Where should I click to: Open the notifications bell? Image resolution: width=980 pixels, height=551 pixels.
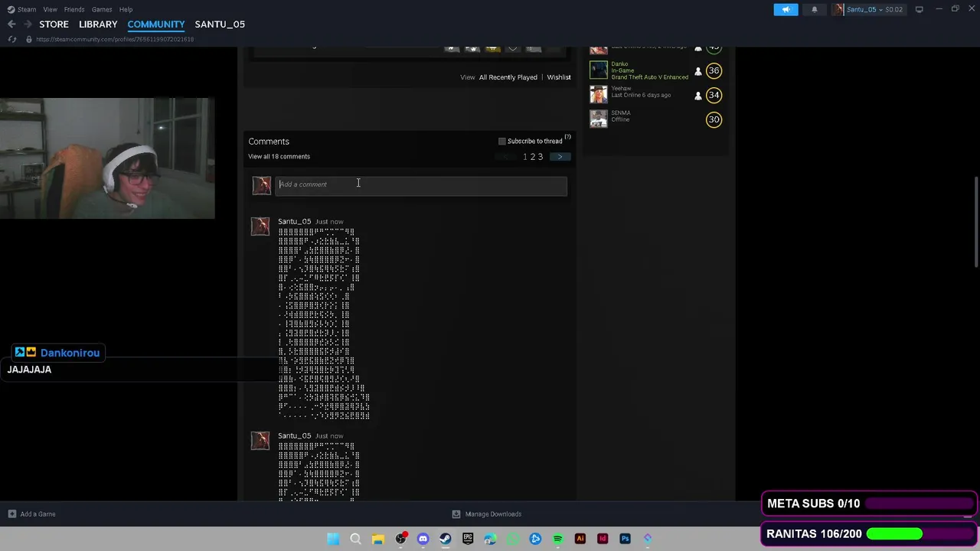pyautogui.click(x=814, y=9)
